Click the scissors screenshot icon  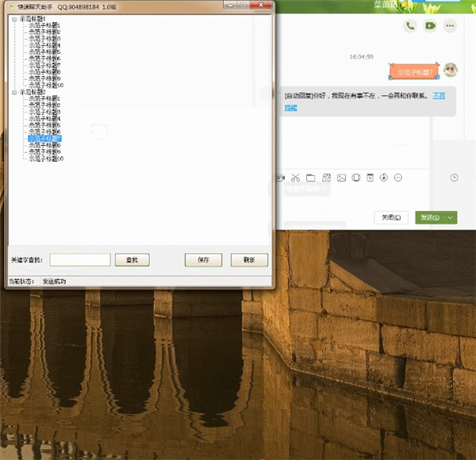pyautogui.click(x=295, y=178)
